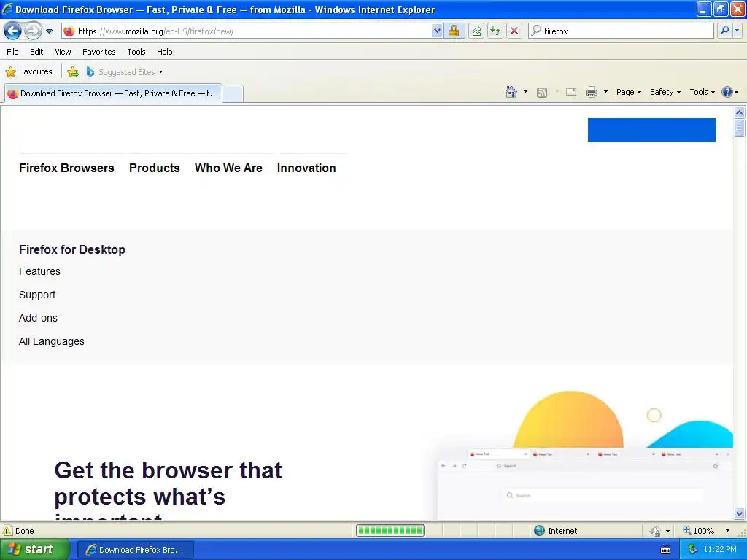
Task: Refresh the page using the Refresh icon
Action: [x=495, y=31]
